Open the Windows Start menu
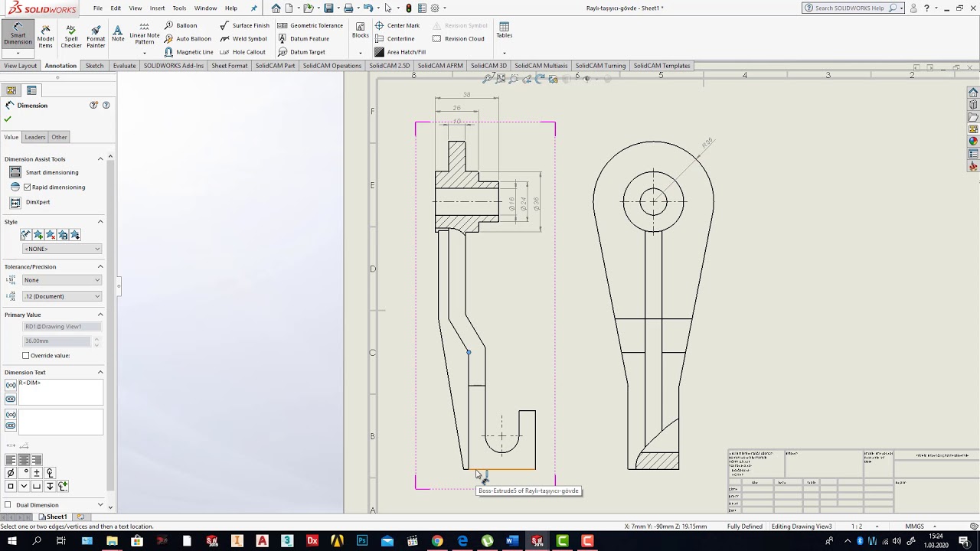The width and height of the screenshot is (980, 551). point(11,541)
